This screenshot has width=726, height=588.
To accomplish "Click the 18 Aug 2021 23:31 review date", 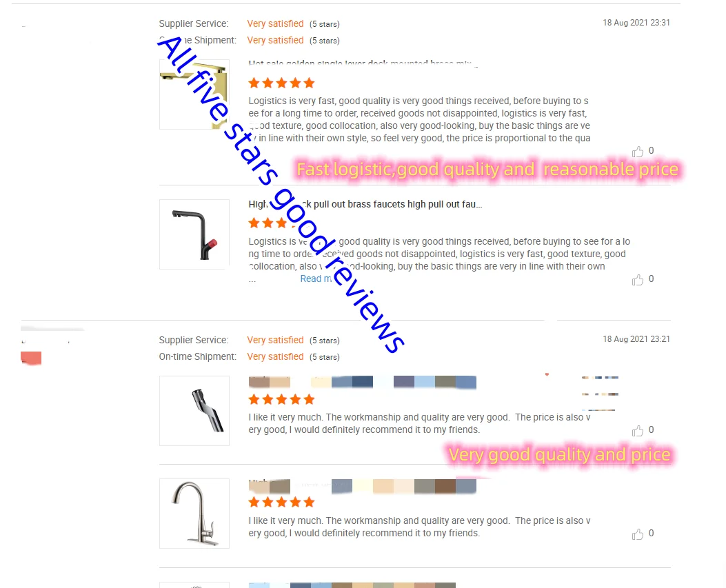I will (x=636, y=23).
